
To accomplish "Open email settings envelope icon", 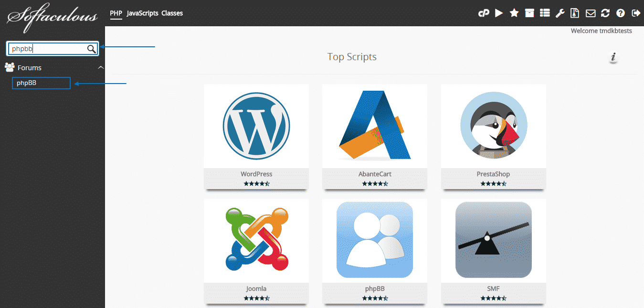I will (590, 13).
